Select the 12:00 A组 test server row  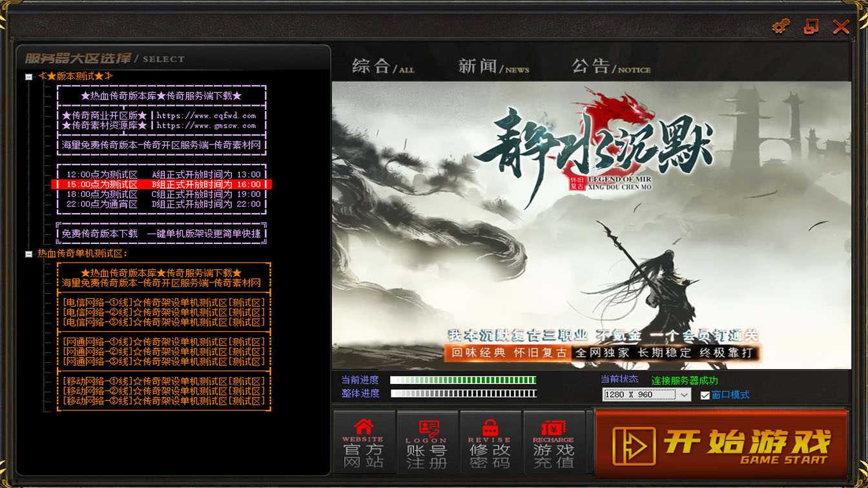coord(161,175)
